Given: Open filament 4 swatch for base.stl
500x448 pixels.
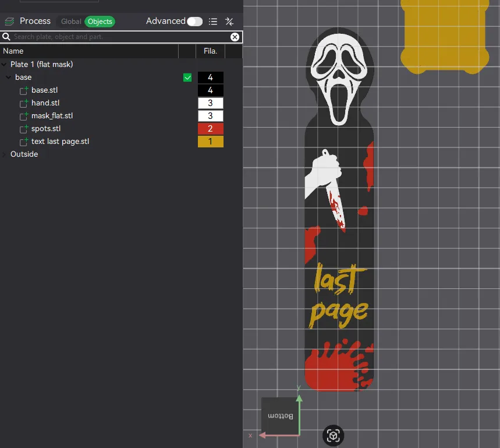Looking at the screenshot, I should point(211,90).
